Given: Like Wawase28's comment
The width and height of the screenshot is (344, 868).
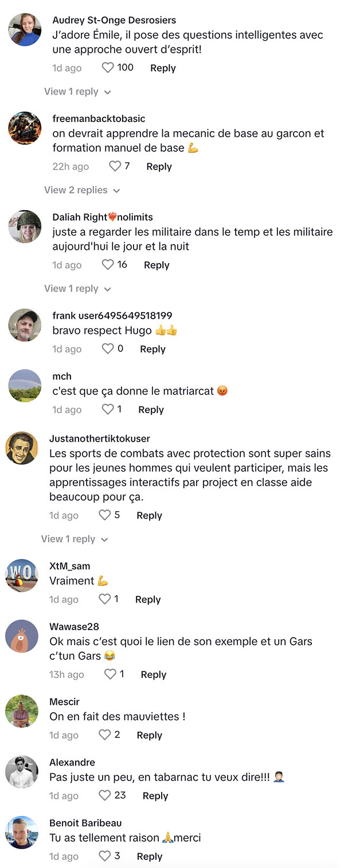Looking at the screenshot, I should (110, 674).
